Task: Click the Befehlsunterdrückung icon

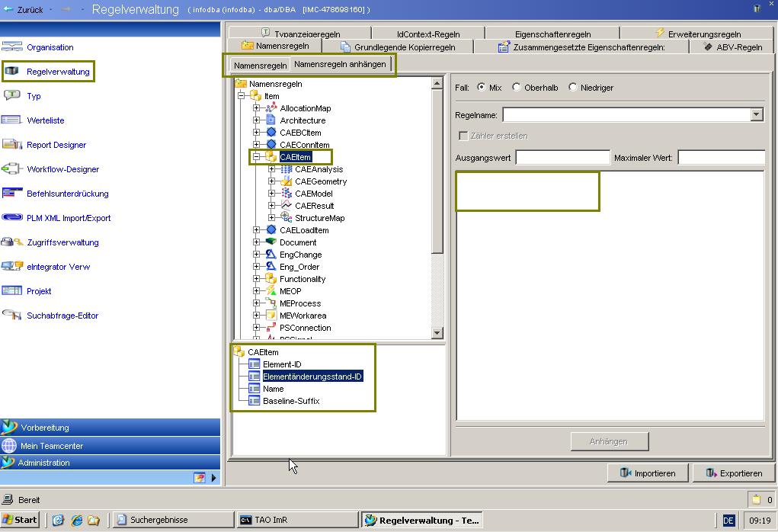Action: pos(12,193)
